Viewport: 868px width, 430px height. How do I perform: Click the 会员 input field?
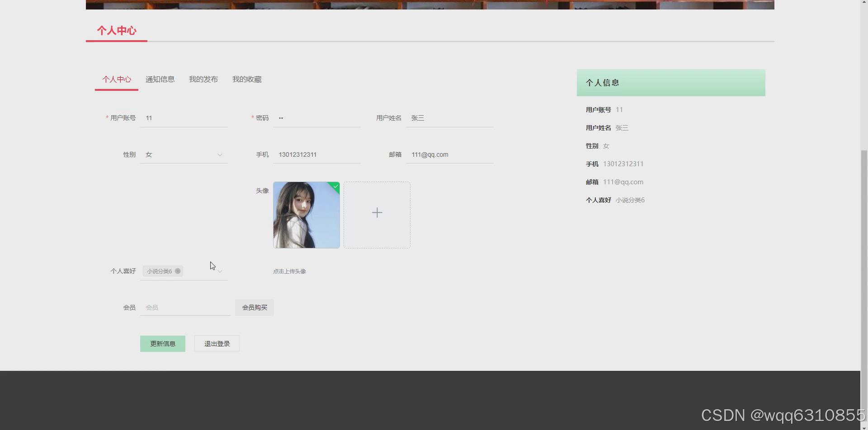click(x=185, y=307)
